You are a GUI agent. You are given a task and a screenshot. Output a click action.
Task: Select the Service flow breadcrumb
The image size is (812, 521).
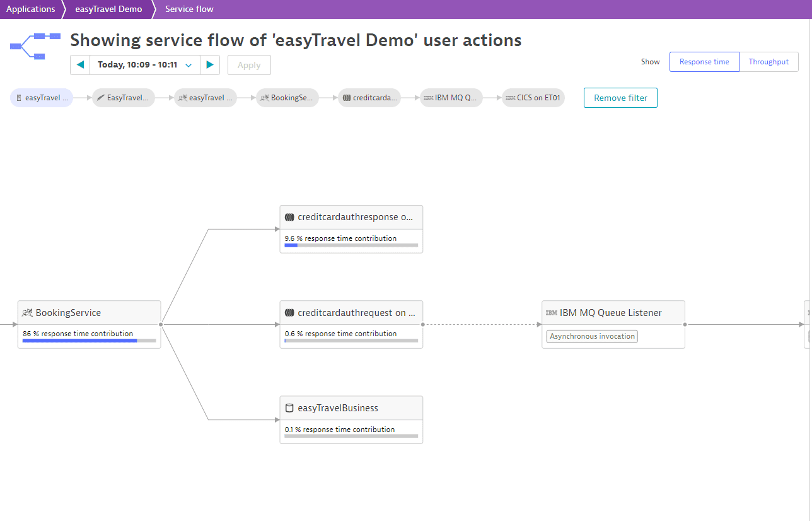coord(189,9)
